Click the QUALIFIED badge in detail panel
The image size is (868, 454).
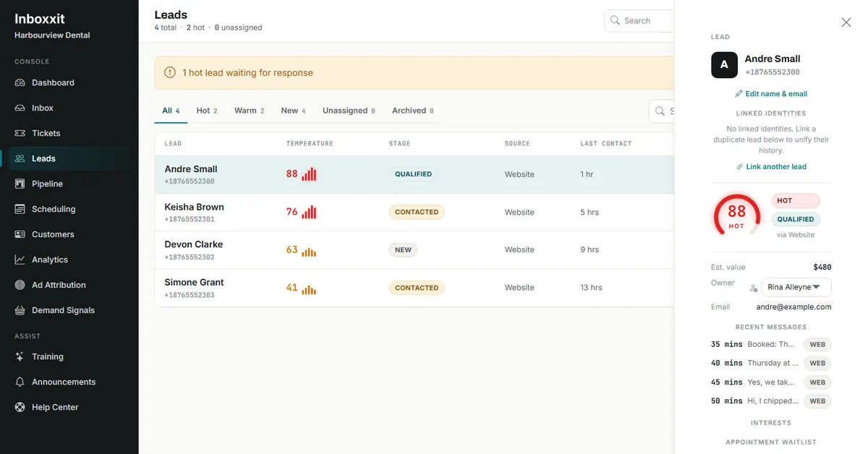(796, 219)
